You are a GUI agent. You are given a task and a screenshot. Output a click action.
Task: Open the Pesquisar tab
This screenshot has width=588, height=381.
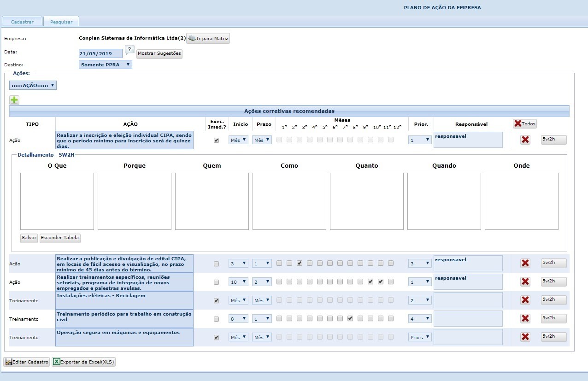61,21
